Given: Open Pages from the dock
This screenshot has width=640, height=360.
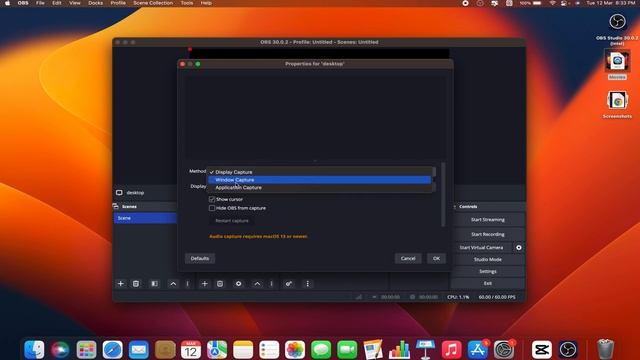Looking at the screenshot, I should (x=373, y=349).
